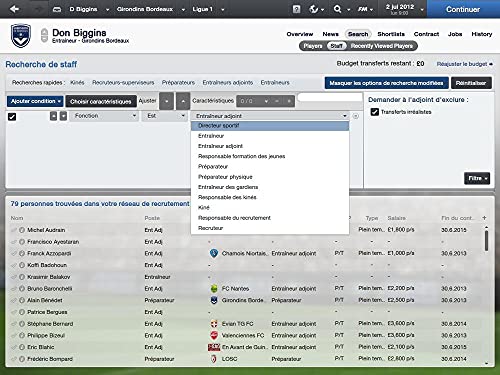Click the results list scrollbar thumb
Screen dimensions: 500x375
pos(486,241)
